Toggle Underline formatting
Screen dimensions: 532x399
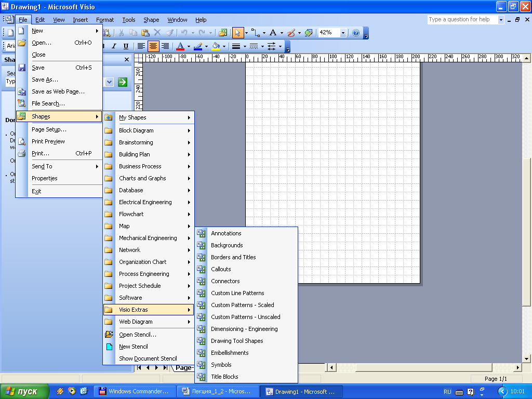pos(126,46)
